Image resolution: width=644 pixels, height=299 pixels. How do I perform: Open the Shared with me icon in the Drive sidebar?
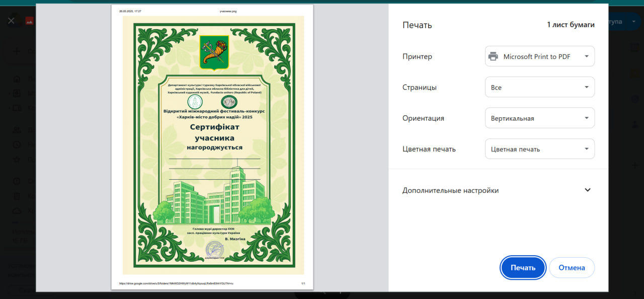pyautogui.click(x=17, y=130)
